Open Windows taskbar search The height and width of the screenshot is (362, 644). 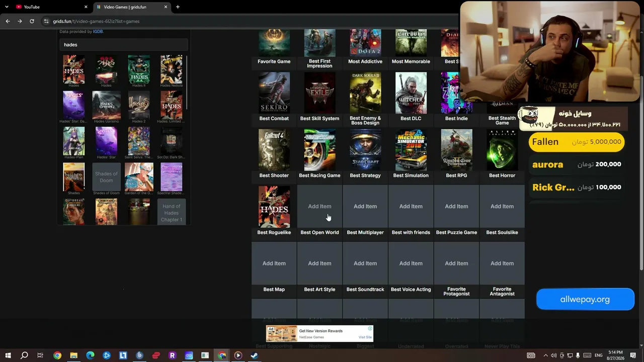pos(24,355)
